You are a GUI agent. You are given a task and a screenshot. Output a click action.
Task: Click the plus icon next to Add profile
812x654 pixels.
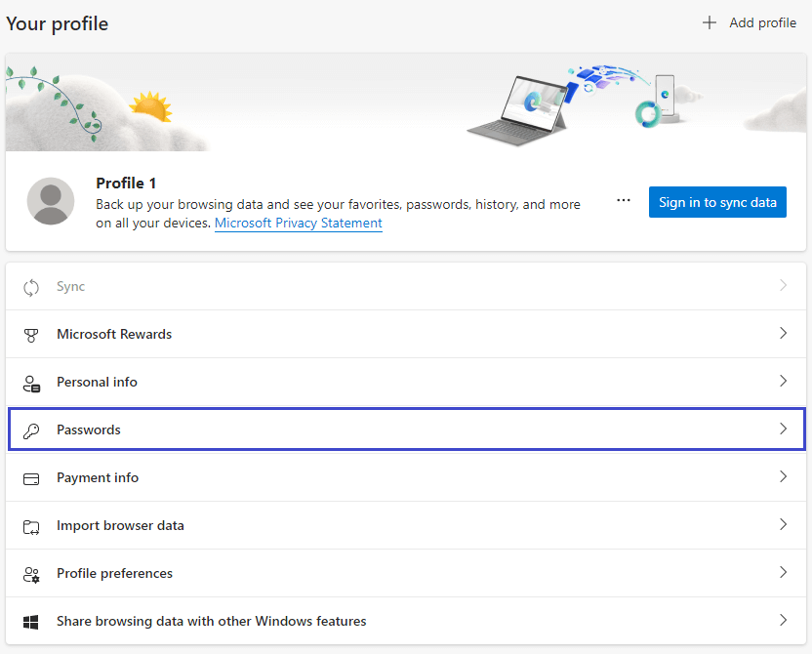pyautogui.click(x=710, y=22)
